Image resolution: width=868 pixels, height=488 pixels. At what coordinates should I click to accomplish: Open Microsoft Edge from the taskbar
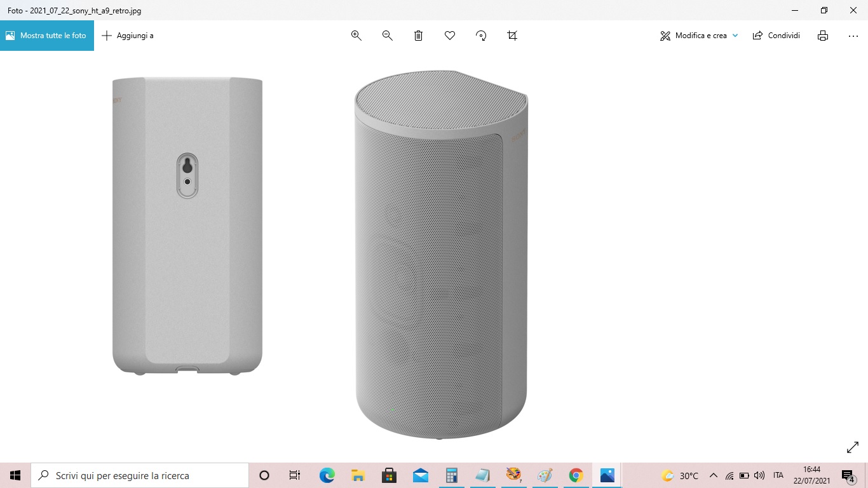[x=327, y=475]
